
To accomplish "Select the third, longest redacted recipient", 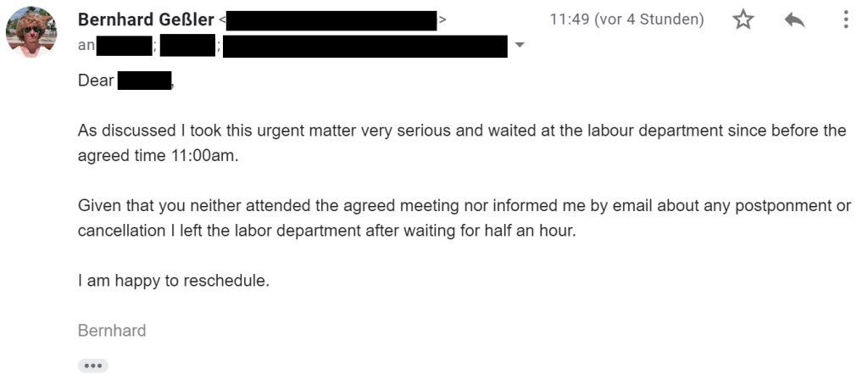I will coord(365,45).
